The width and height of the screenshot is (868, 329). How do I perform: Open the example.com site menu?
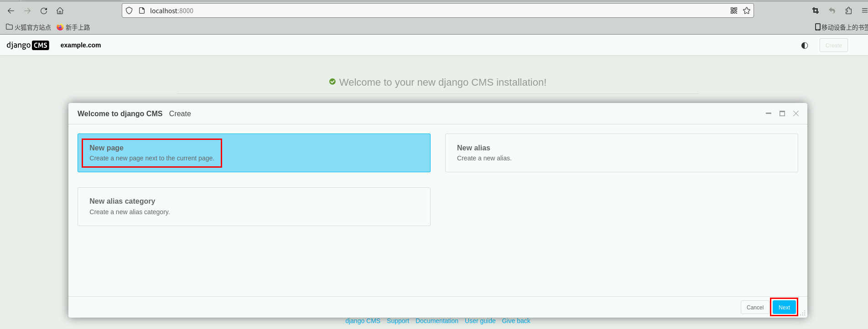pos(81,45)
